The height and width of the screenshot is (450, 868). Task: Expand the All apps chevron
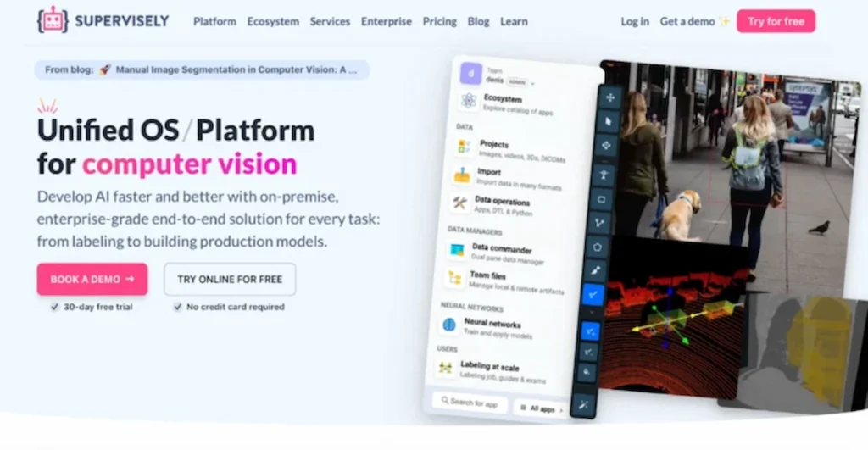pos(561,410)
